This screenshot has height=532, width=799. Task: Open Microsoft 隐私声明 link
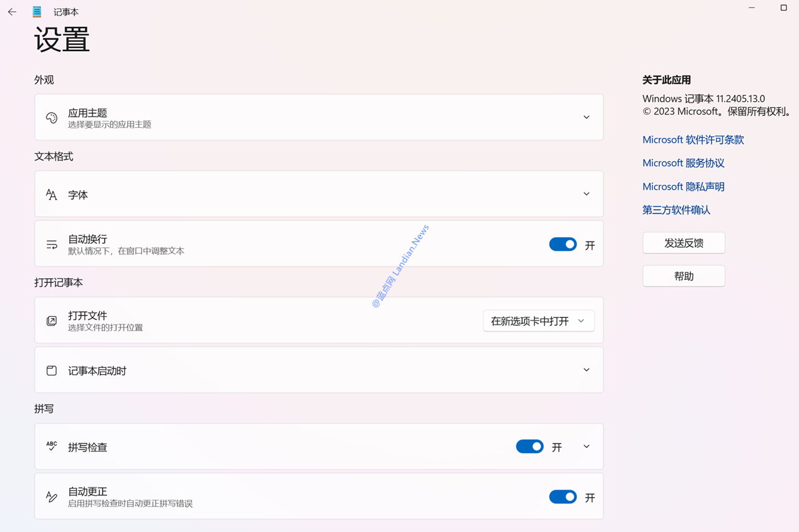pyautogui.click(x=684, y=186)
